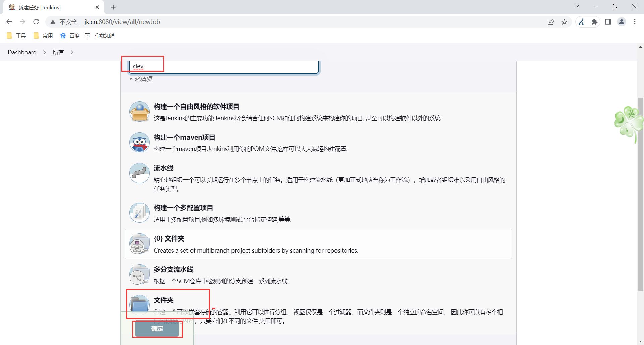Select the {0} 文件夹 title
The width and height of the screenshot is (644, 345).
pyautogui.click(x=169, y=238)
